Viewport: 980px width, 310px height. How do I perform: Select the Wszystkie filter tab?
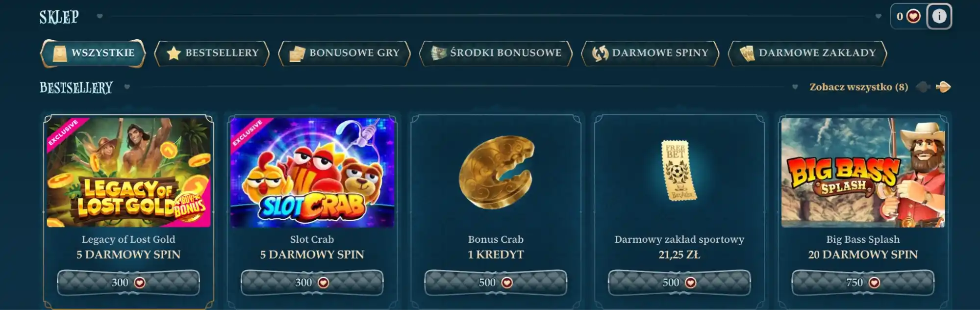point(93,53)
